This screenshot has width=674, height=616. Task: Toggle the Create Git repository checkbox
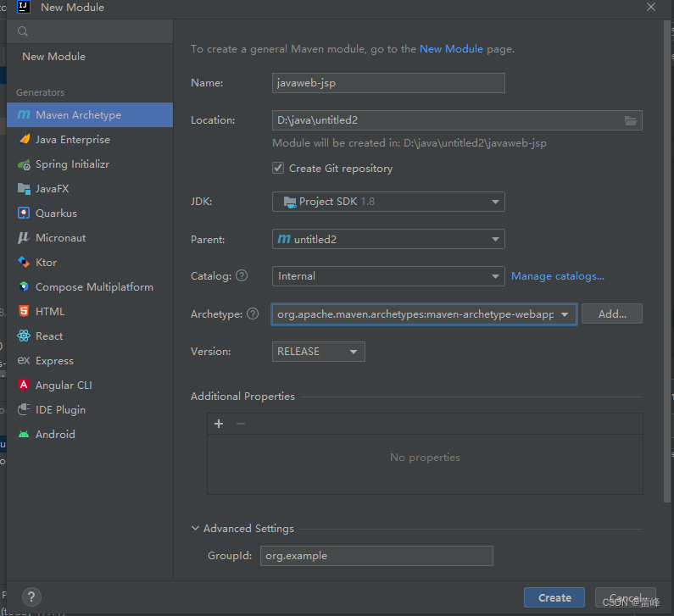278,168
